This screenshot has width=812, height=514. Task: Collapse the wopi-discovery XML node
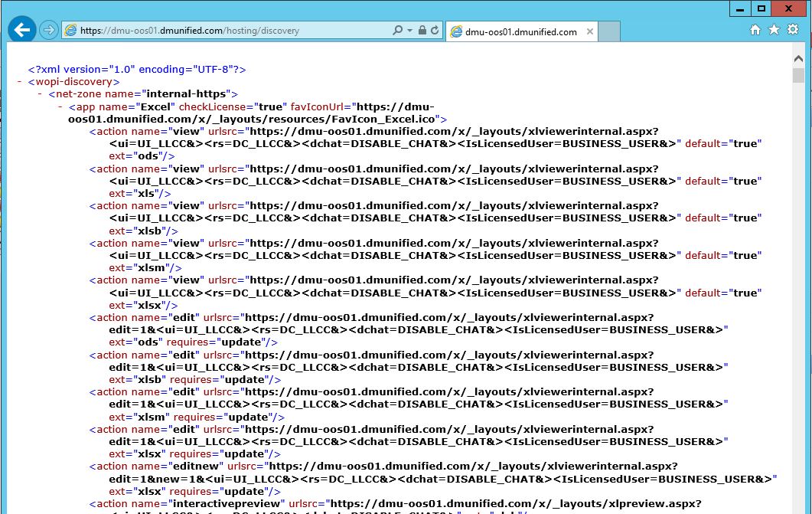tap(19, 81)
